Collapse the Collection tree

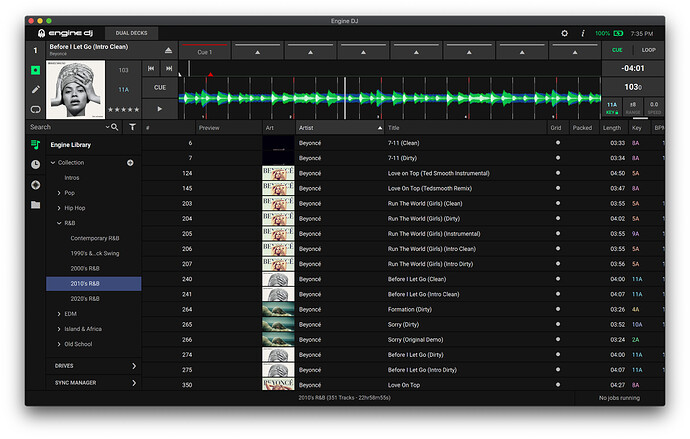tap(53, 163)
